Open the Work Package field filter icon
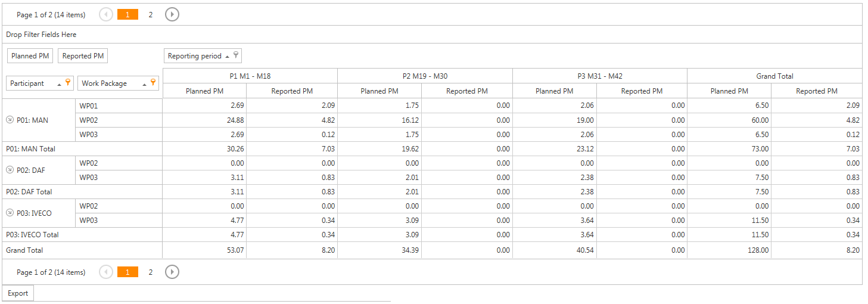Image resolution: width=868 pixels, height=304 pixels. pyautogui.click(x=153, y=82)
